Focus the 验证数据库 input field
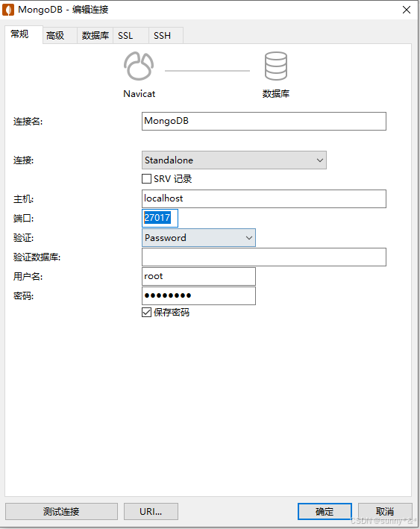420x529 pixels. pyautogui.click(x=264, y=257)
